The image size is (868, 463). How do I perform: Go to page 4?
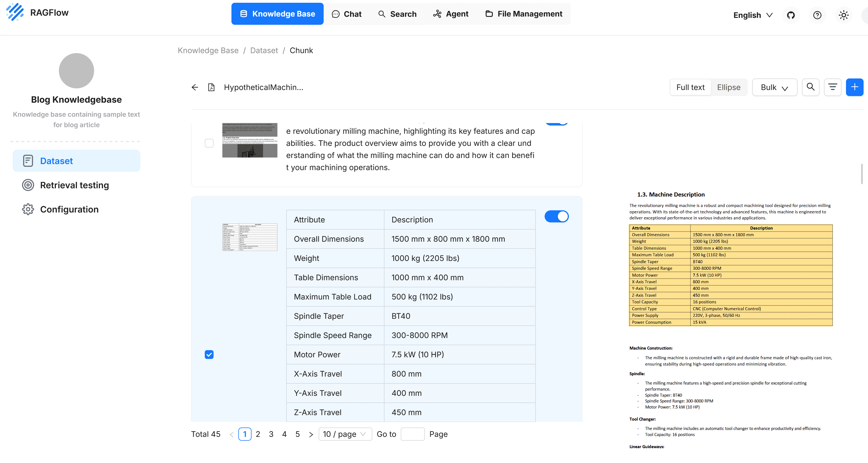284,434
